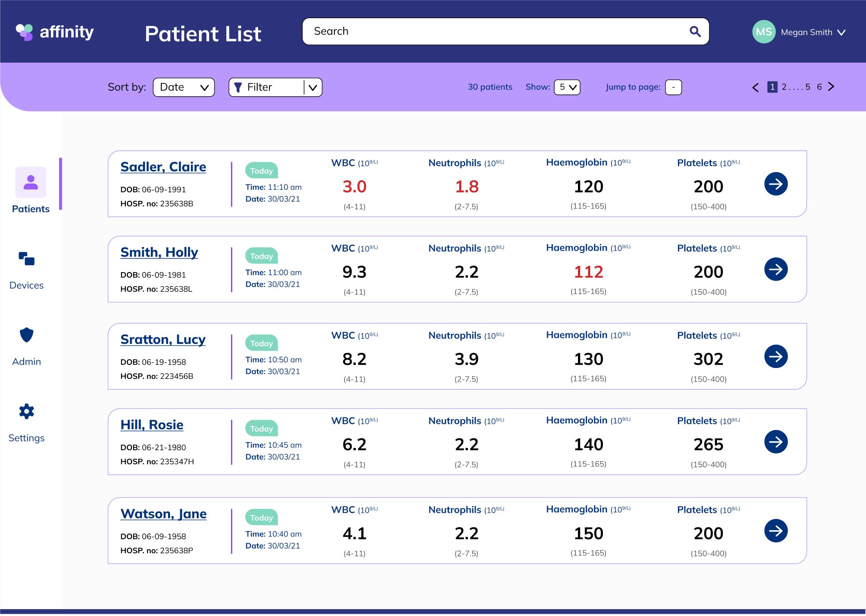Open Jane Watson's record via arrow button
The image size is (866, 616).
(776, 531)
